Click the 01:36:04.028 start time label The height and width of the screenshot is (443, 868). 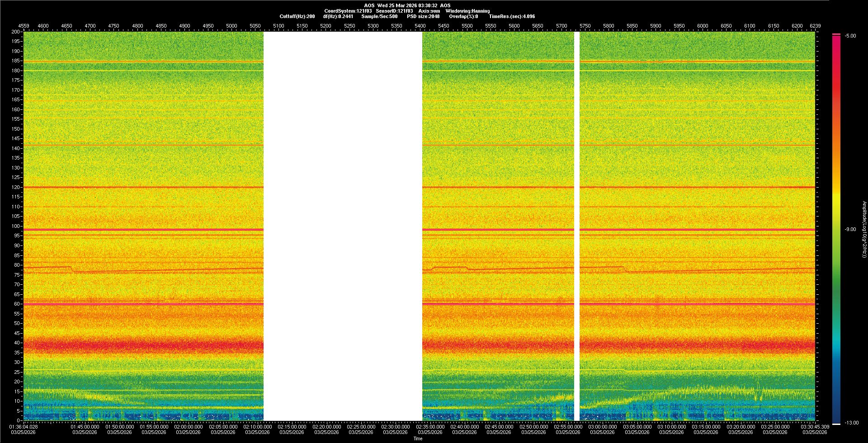(24, 427)
